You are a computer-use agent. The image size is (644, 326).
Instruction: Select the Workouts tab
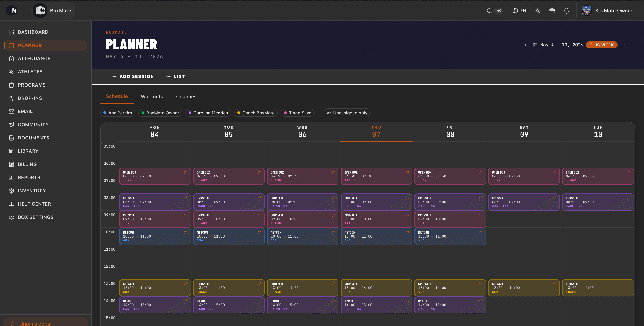[x=152, y=97]
